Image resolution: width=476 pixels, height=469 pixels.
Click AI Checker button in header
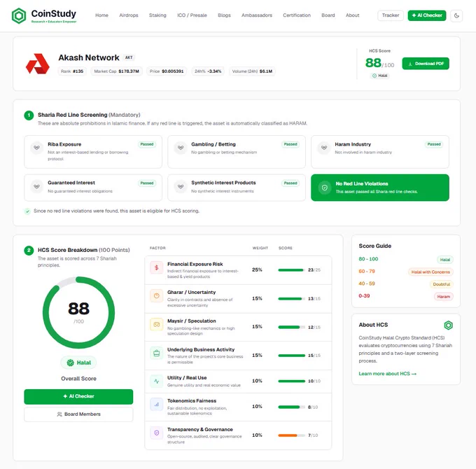click(427, 15)
